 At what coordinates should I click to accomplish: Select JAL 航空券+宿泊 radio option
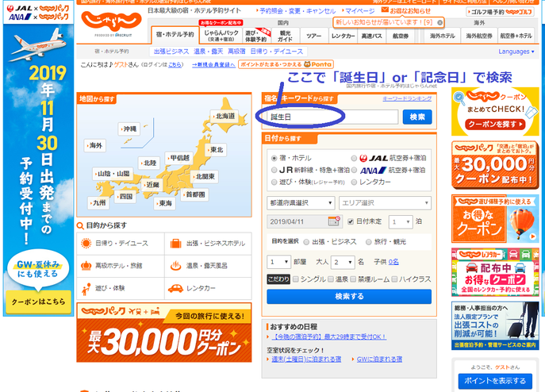coord(354,158)
